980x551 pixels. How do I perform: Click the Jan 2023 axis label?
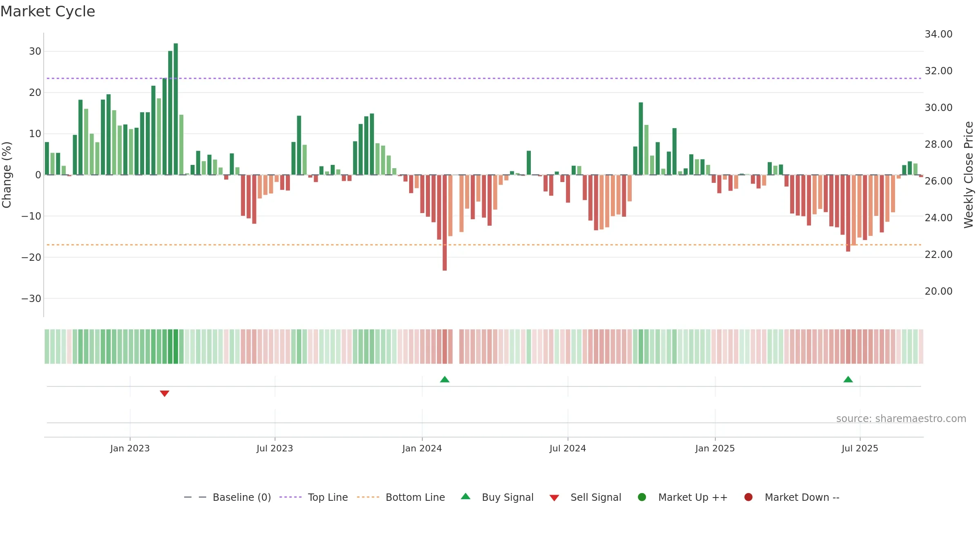(130, 448)
